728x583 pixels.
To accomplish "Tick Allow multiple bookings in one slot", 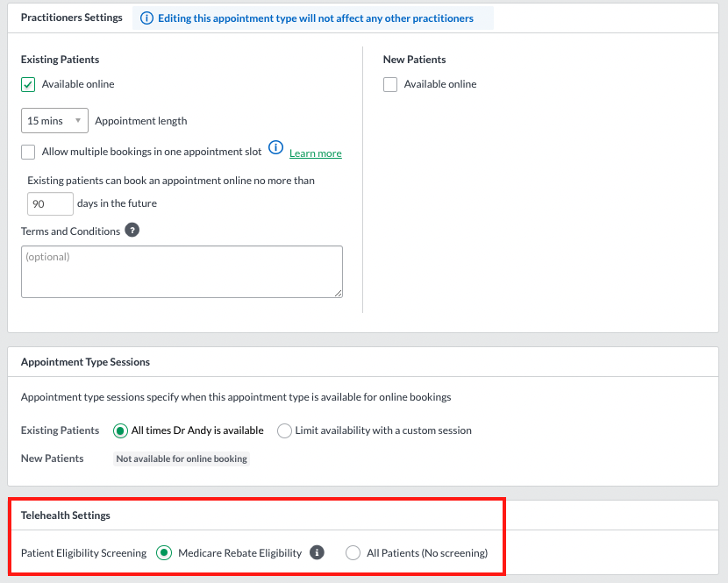I will [x=28, y=152].
